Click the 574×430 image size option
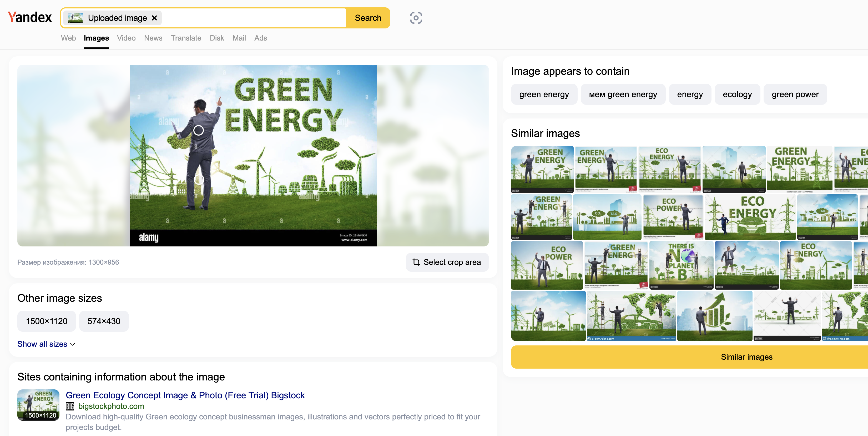The width and height of the screenshot is (868, 436). (x=103, y=321)
